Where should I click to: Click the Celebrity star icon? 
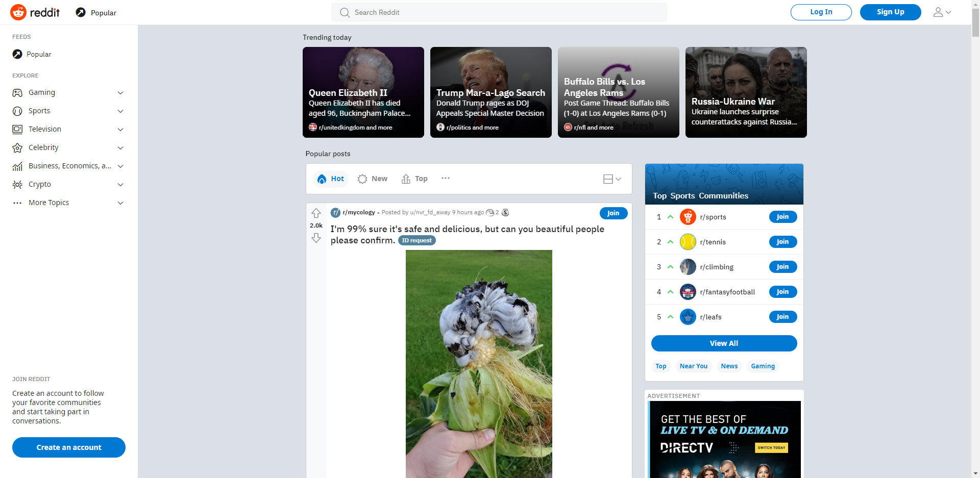[17, 148]
